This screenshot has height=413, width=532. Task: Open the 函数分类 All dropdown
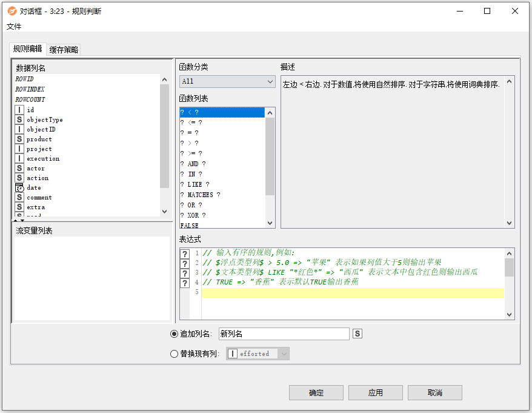point(227,81)
